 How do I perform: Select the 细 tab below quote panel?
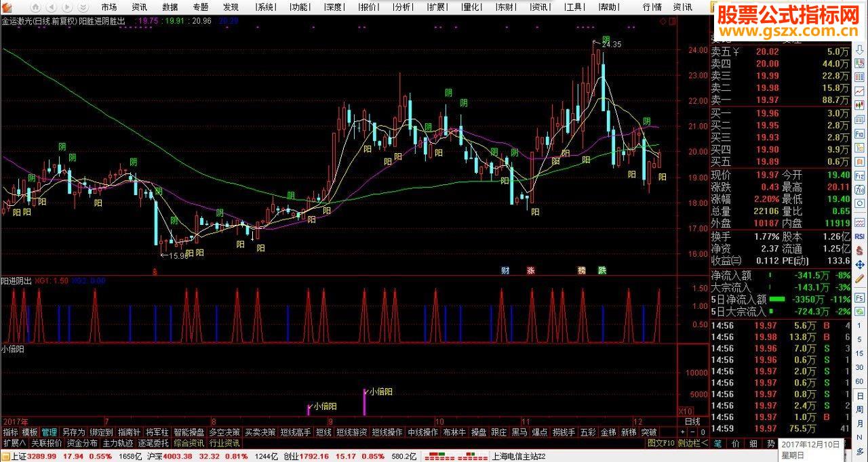point(753,444)
